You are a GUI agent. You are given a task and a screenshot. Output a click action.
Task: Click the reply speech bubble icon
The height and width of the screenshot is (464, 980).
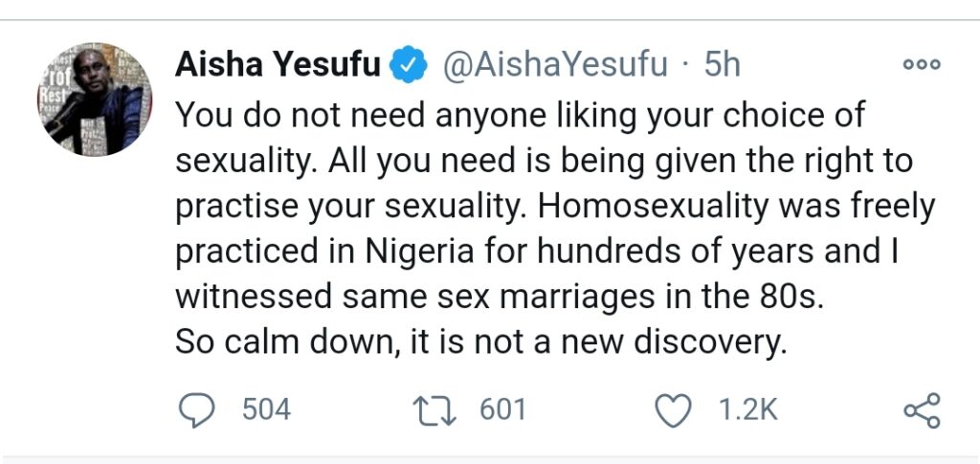(x=197, y=411)
